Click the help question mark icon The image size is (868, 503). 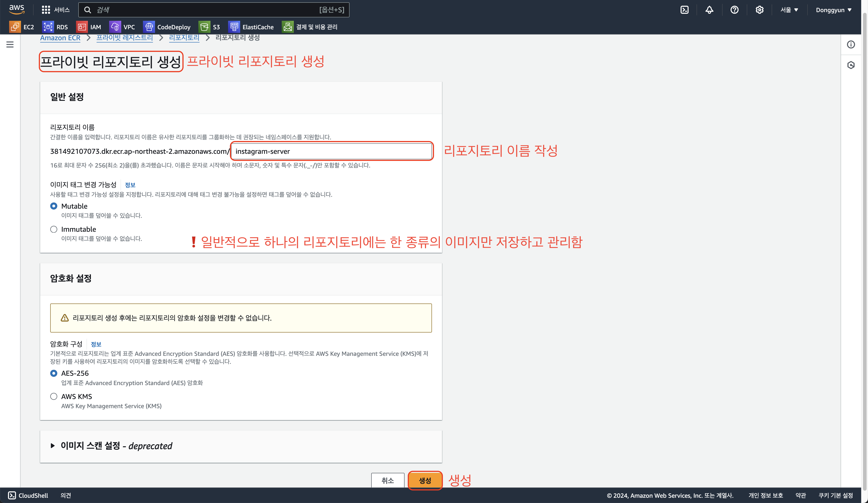click(x=734, y=10)
